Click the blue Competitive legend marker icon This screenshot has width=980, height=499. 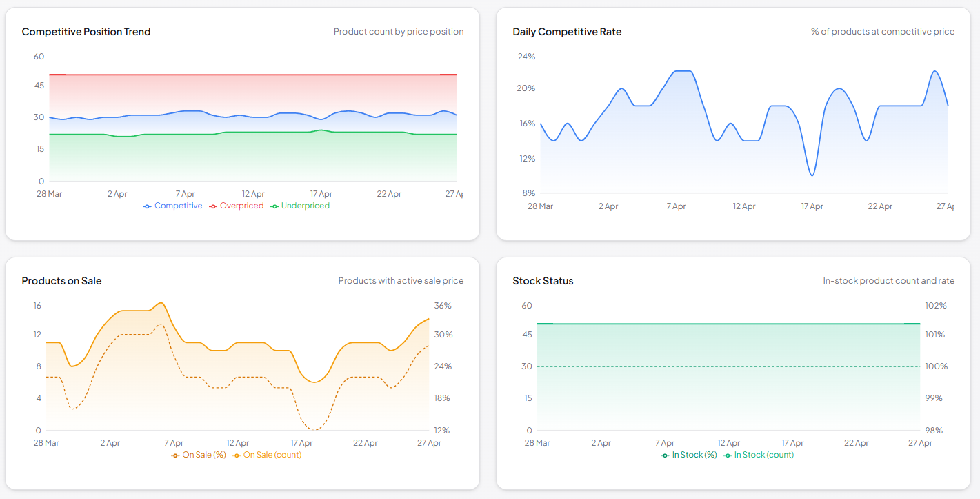146,206
